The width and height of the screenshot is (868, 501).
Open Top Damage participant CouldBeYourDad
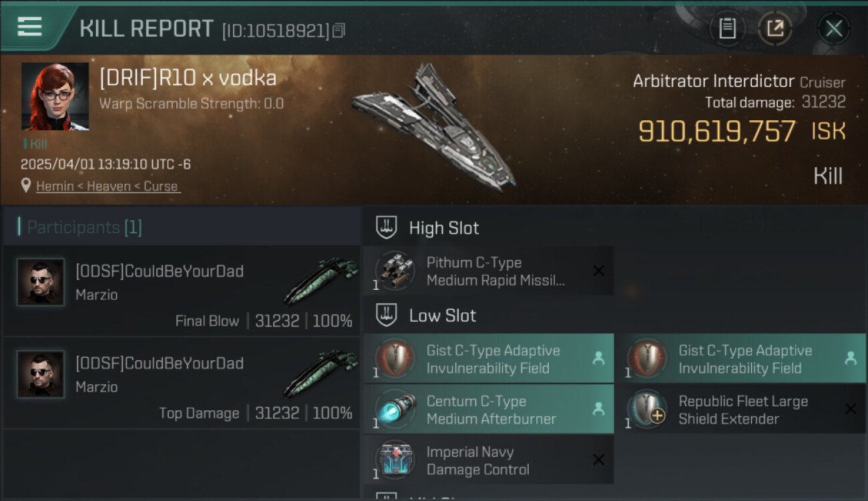(180, 383)
